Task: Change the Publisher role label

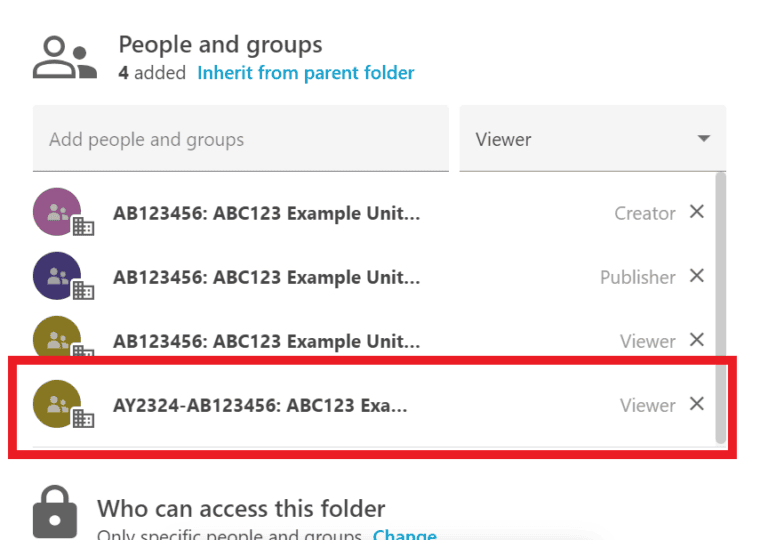Action: (x=638, y=277)
